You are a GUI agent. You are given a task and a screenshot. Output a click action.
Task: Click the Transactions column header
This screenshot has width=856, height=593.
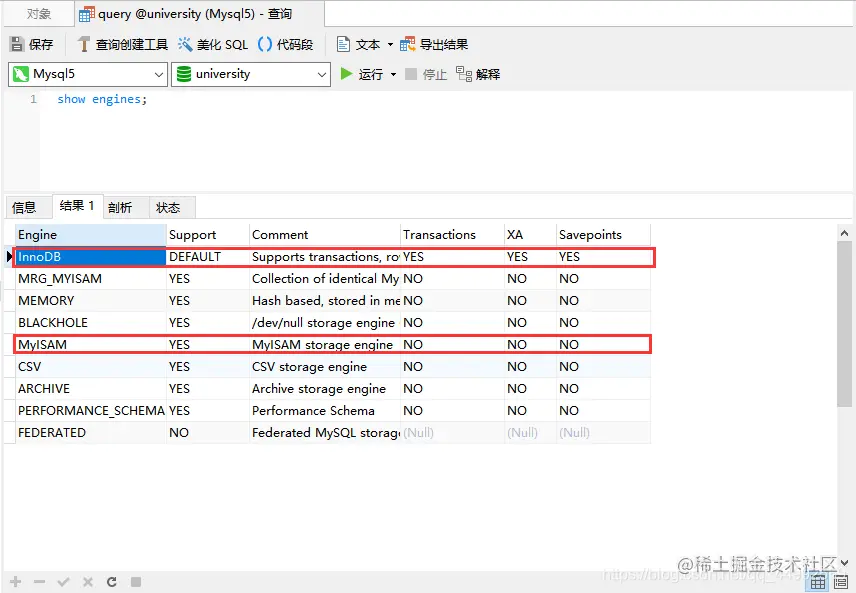[452, 235]
